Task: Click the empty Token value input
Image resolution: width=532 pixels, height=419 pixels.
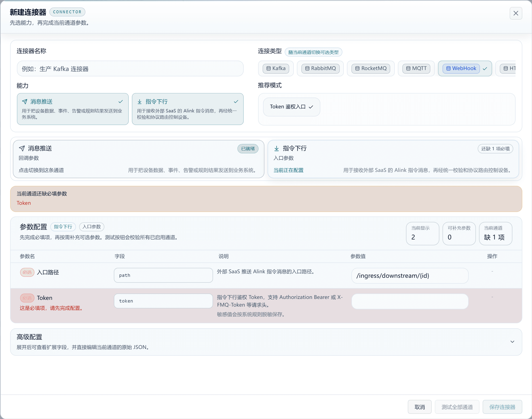Action: click(x=410, y=301)
